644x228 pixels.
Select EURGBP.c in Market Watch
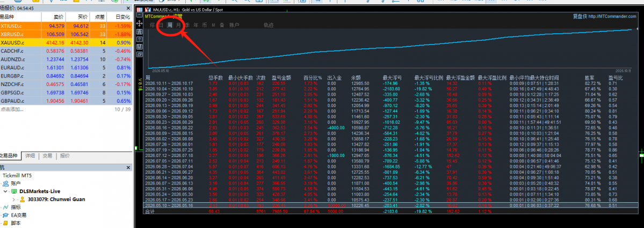click(66, 76)
